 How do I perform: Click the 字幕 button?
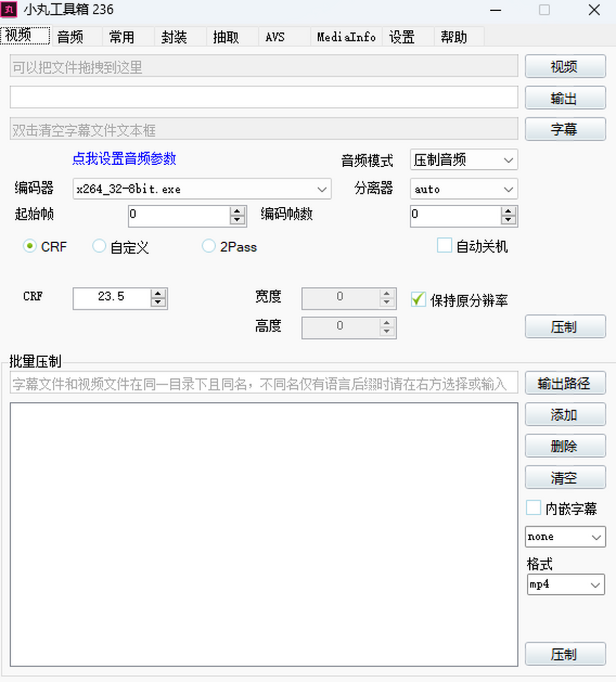[x=565, y=129]
